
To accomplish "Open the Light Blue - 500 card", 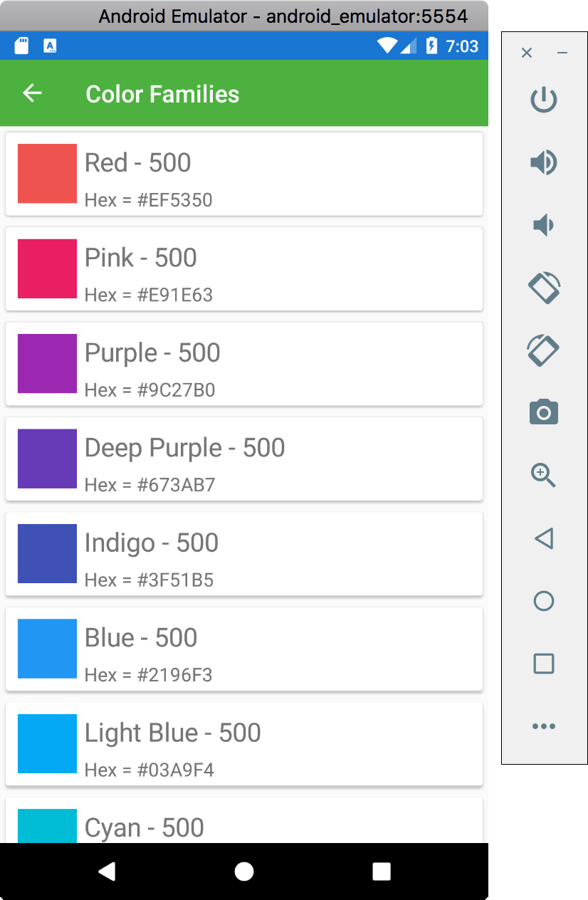I will click(244, 743).
